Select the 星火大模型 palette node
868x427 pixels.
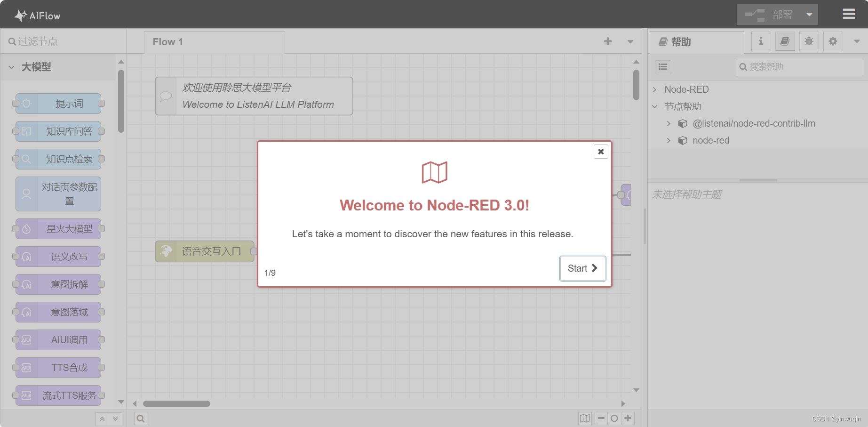(58, 229)
